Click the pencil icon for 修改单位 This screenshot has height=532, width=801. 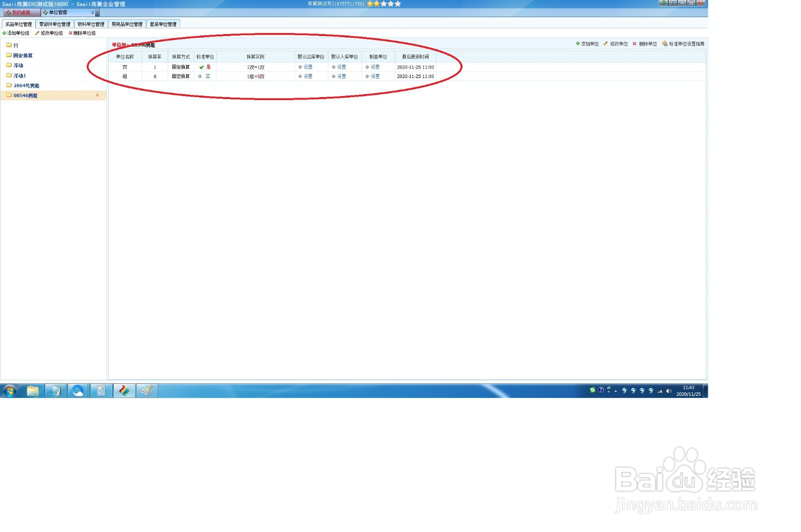click(606, 44)
